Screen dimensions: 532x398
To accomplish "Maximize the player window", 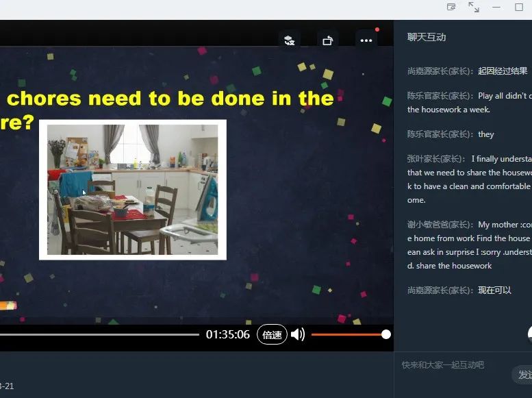I will [519, 7].
